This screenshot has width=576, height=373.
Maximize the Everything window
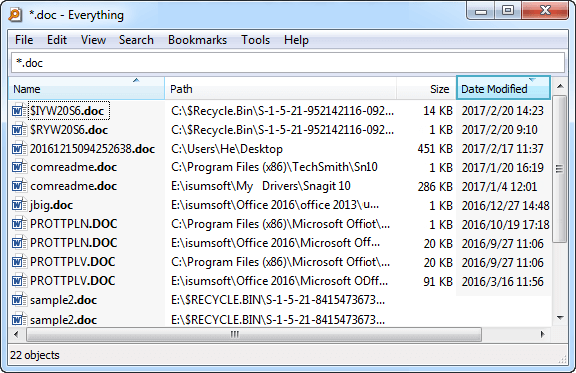click(x=508, y=11)
